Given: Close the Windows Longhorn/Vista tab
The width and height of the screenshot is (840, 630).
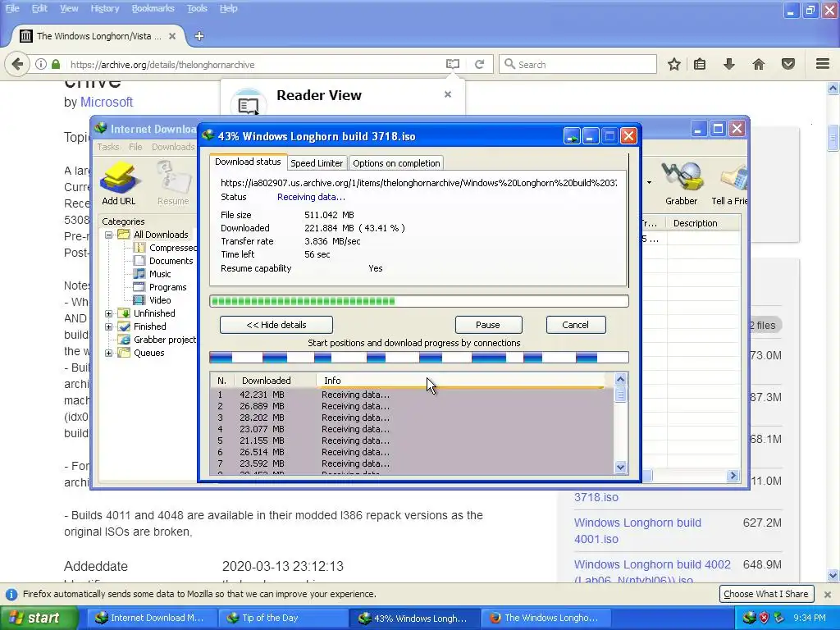Looking at the screenshot, I should pyautogui.click(x=172, y=36).
